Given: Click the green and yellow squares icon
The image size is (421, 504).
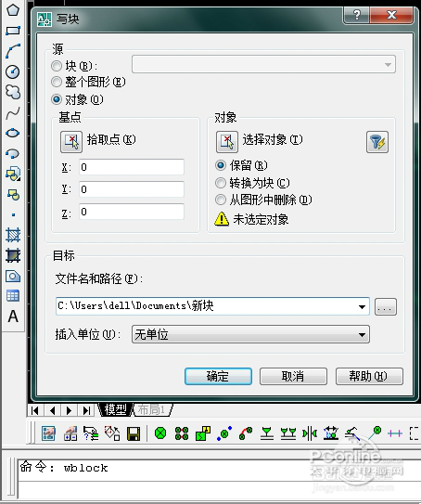Looking at the screenshot, I should (x=203, y=433).
